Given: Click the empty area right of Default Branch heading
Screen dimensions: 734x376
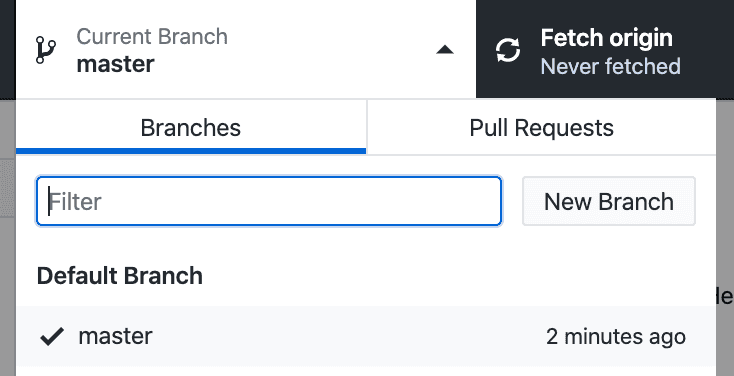Looking at the screenshot, I should (x=459, y=276).
